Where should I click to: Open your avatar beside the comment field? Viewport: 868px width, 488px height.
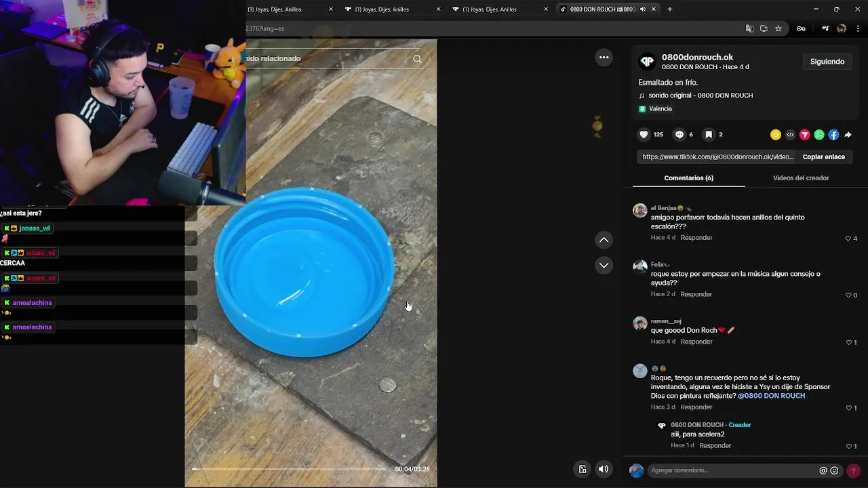tap(637, 470)
